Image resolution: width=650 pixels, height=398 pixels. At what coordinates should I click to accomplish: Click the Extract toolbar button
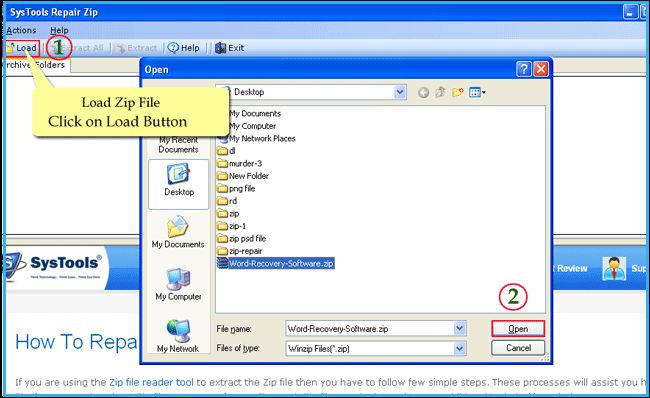click(x=136, y=49)
